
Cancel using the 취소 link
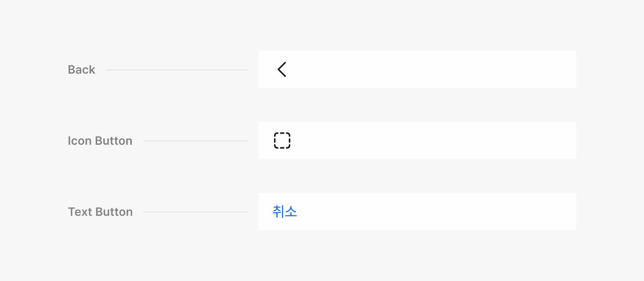[x=285, y=212]
